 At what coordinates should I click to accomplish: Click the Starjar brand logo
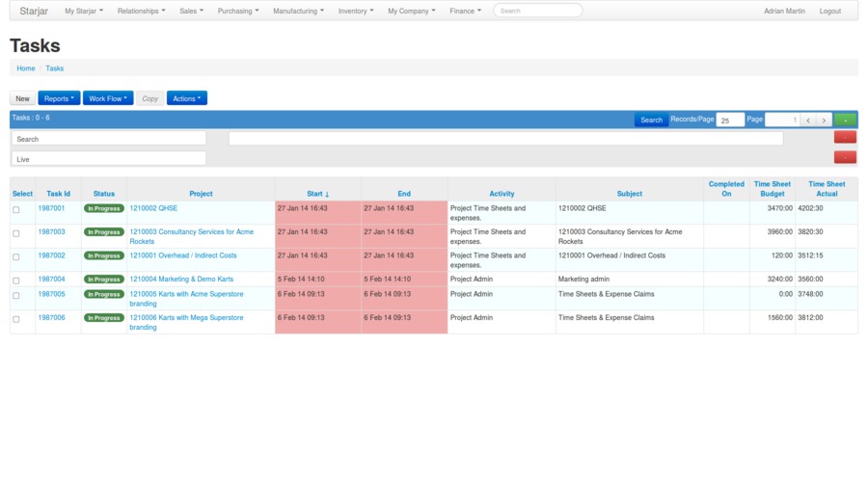(35, 11)
